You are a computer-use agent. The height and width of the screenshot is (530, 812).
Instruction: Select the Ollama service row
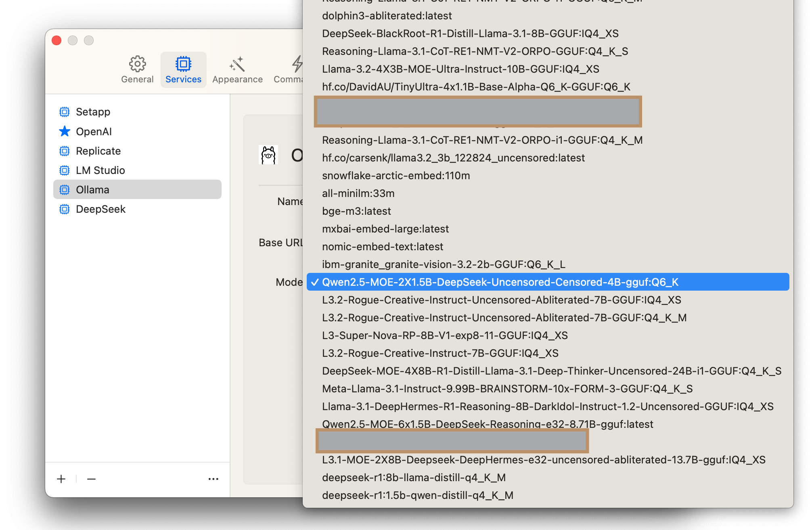coord(137,190)
